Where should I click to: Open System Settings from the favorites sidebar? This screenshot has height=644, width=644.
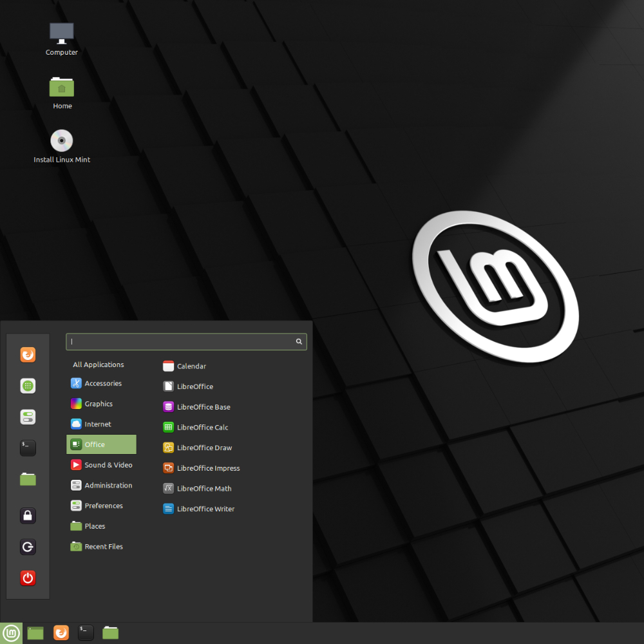pyautogui.click(x=28, y=417)
